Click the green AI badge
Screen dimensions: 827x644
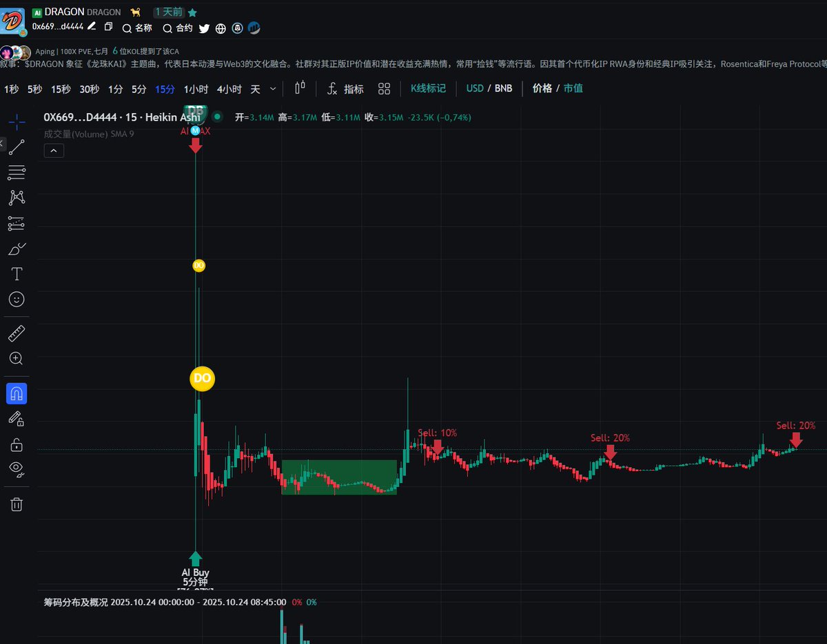37,12
